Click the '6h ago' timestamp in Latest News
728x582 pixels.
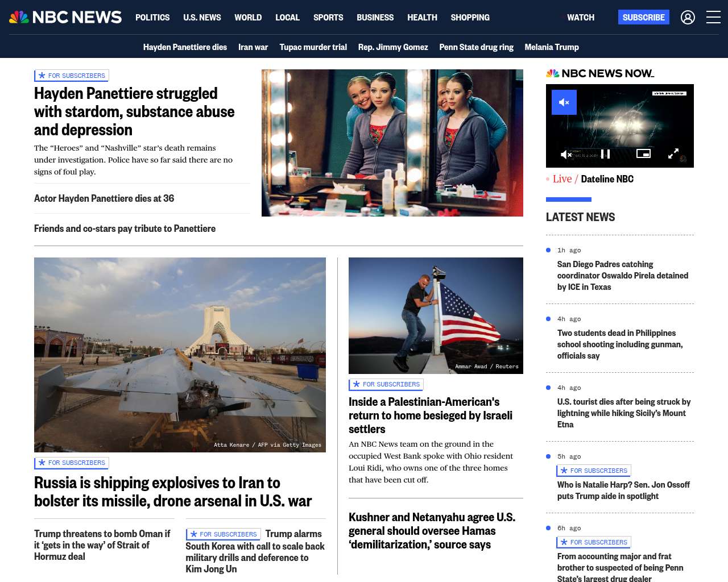click(x=569, y=528)
